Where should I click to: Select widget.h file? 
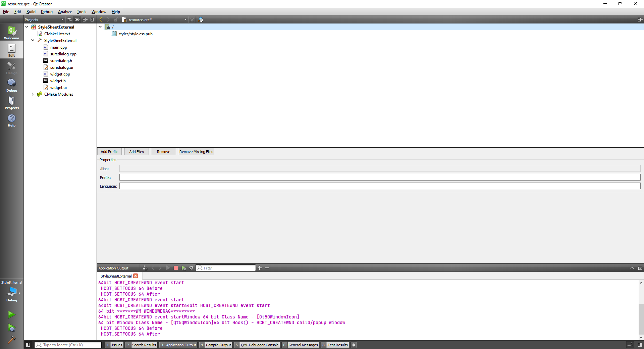point(58,81)
